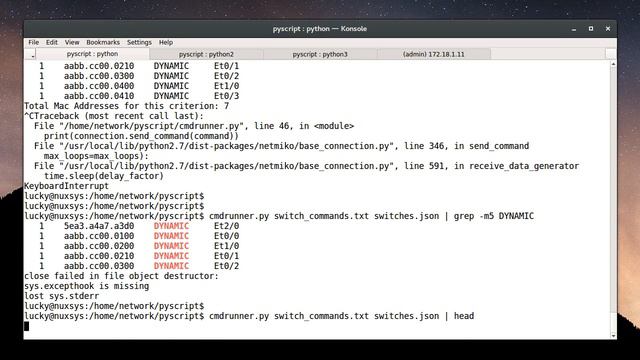
Task: Open the View menu
Action: pyautogui.click(x=72, y=42)
